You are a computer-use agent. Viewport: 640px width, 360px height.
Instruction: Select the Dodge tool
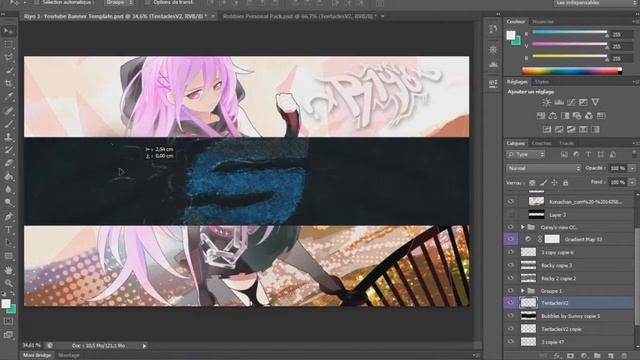pos(8,202)
